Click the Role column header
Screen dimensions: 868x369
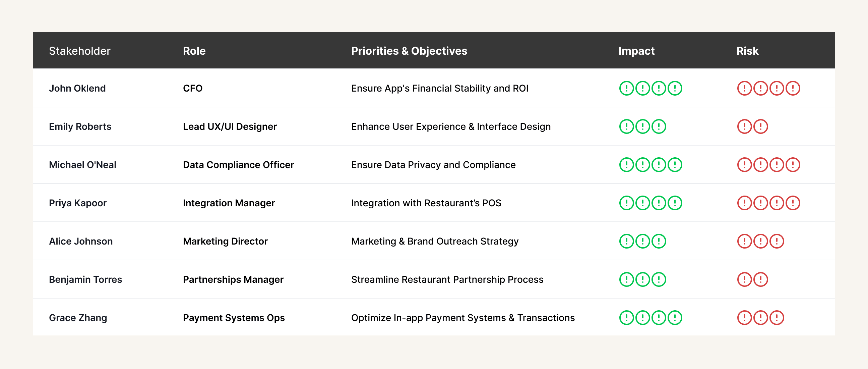[194, 51]
